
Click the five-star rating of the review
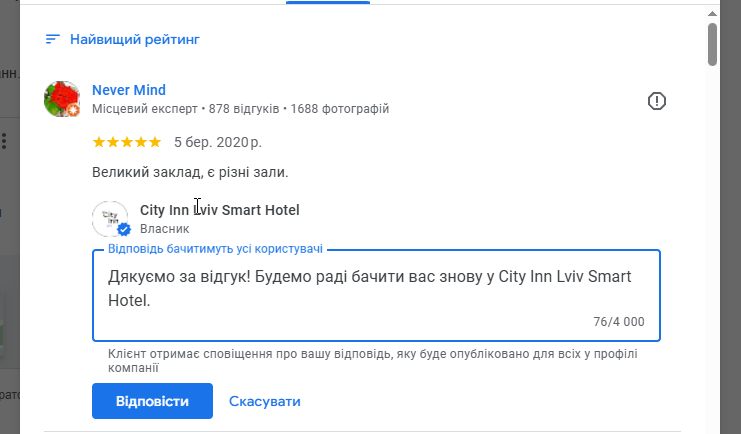click(x=126, y=142)
